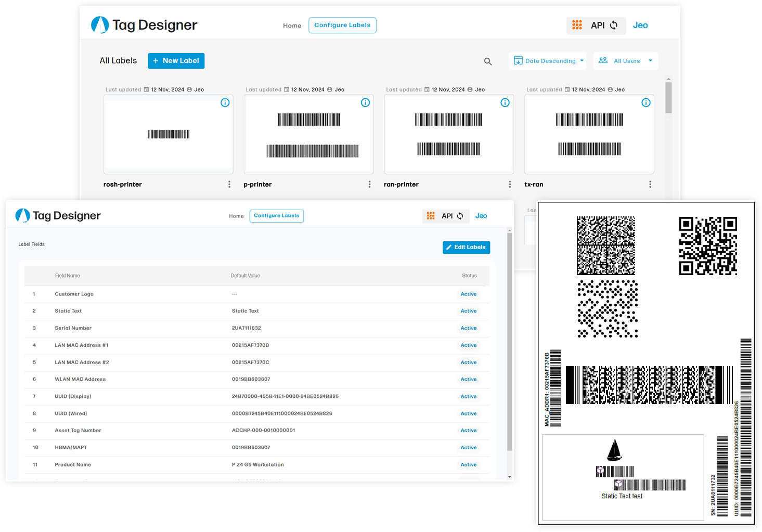The height and width of the screenshot is (532, 762).
Task: Select the "WLAN MAC Address" field name
Action: 80,380
